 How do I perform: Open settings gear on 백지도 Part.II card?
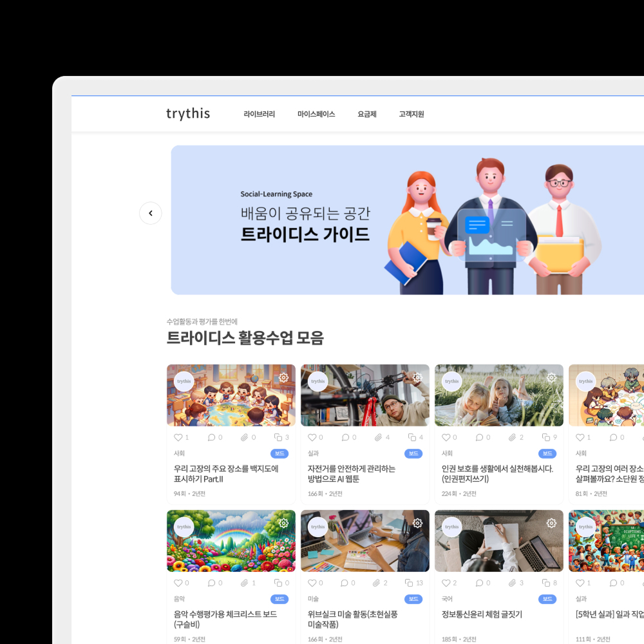[x=283, y=377]
